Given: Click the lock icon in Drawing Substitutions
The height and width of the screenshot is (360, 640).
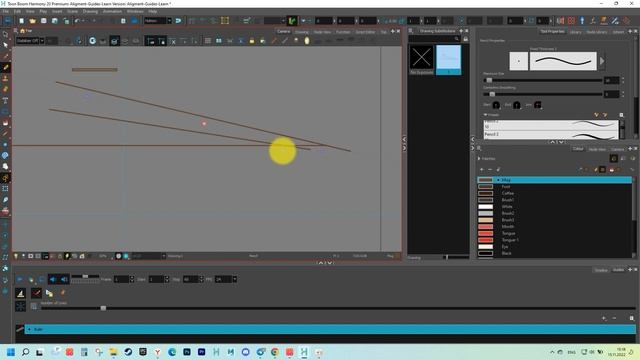Looking at the screenshot, I should click(x=465, y=39).
